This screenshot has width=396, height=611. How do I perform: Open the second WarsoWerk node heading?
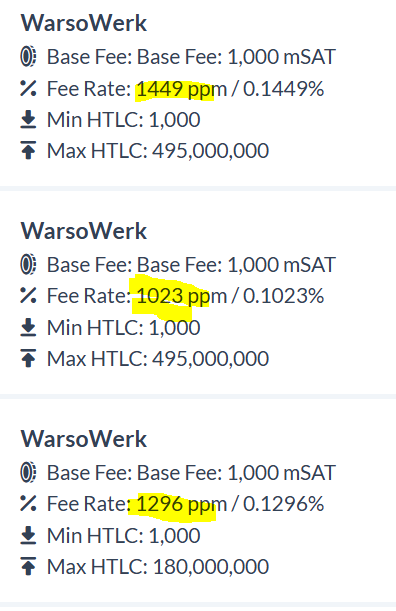pyautogui.click(x=84, y=231)
